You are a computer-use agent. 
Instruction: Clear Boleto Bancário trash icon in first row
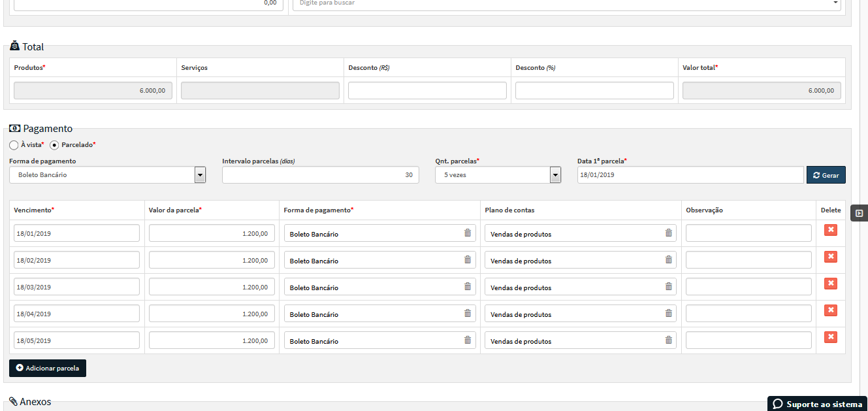(x=467, y=233)
